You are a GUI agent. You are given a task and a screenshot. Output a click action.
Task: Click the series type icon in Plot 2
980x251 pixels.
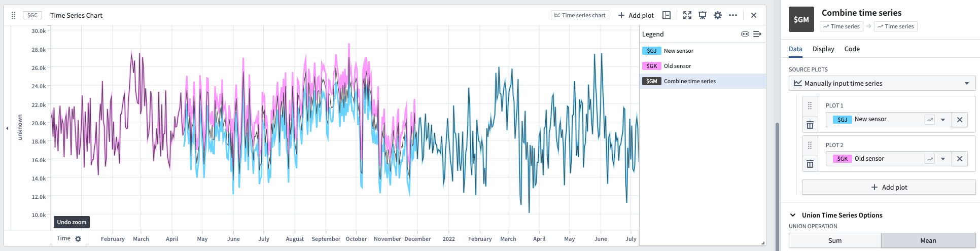point(930,159)
